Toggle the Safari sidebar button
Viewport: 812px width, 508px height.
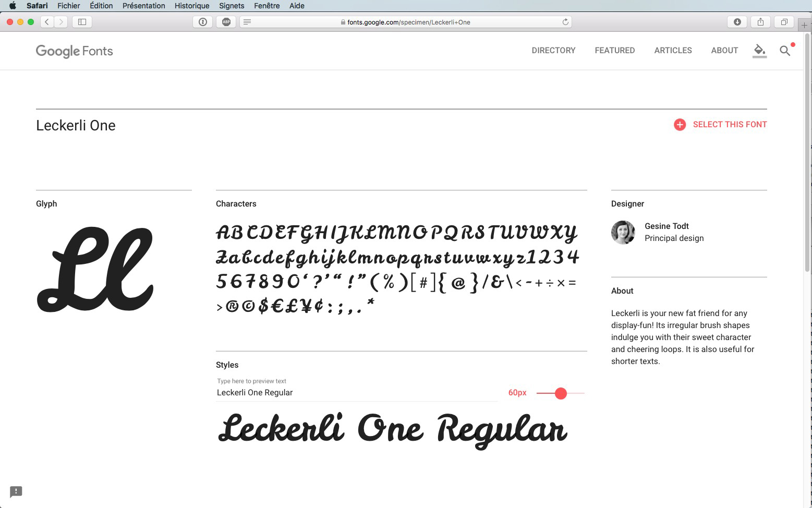(x=82, y=22)
